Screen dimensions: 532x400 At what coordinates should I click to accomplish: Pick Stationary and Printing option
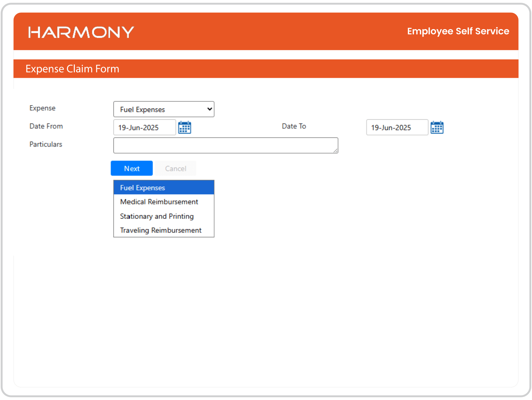pos(164,216)
